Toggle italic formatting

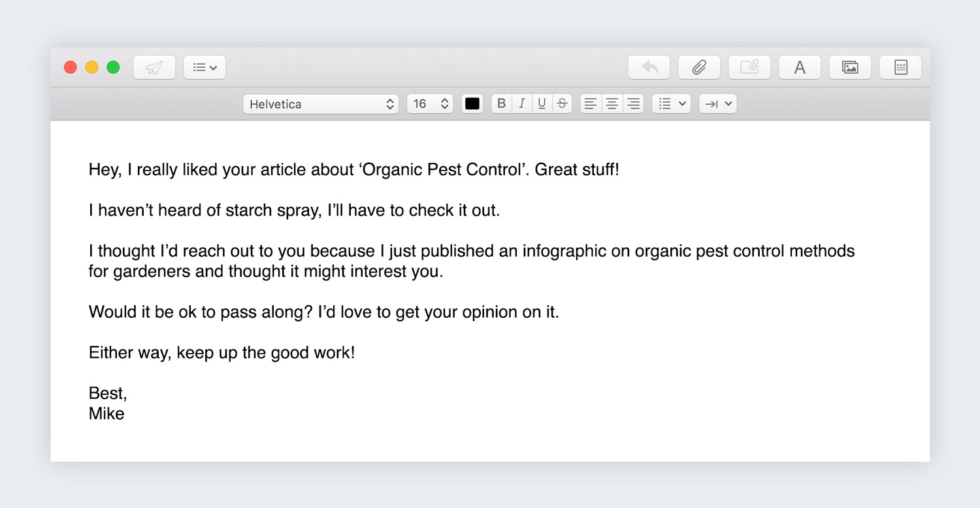tap(521, 103)
